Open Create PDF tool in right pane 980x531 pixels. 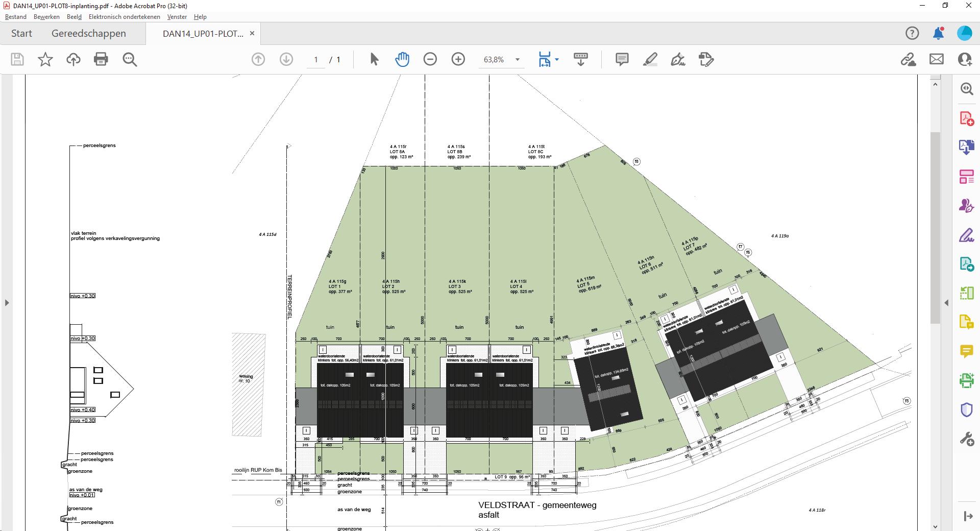[966, 118]
